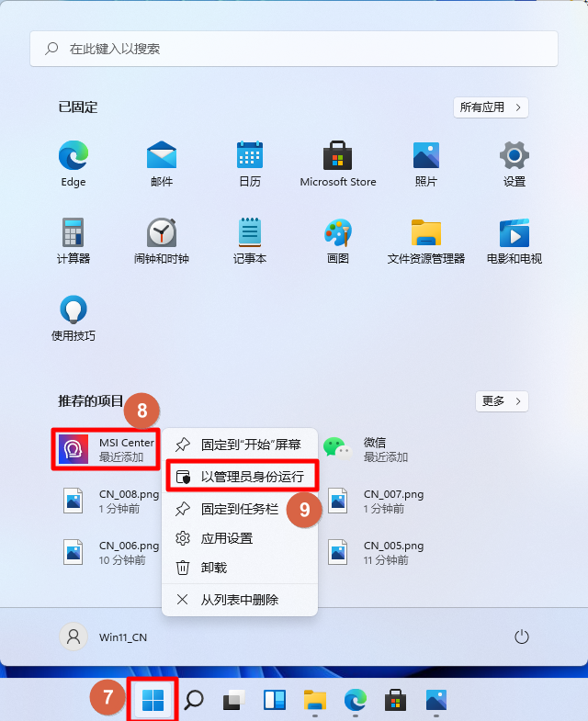Screen dimensions: 588x721
Task: Open Task View on taskbar
Action: (x=234, y=700)
